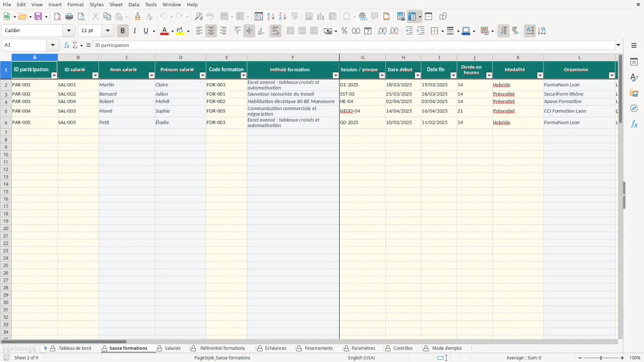Switch to Échéances sheet tab
Image resolution: width=644 pixels, height=362 pixels.
(x=275, y=349)
